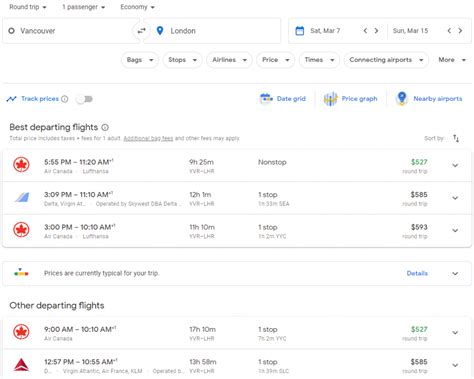Select the $593 price on the YYC flight
The image size is (474, 379).
(x=419, y=227)
